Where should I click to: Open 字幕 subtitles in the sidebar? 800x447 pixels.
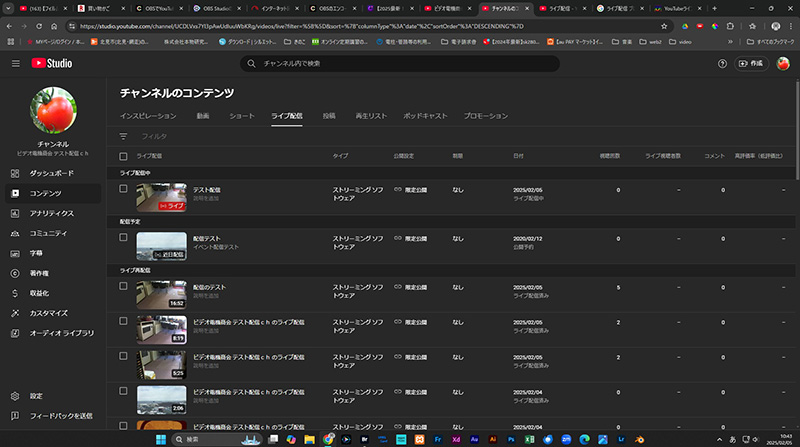tap(15, 253)
